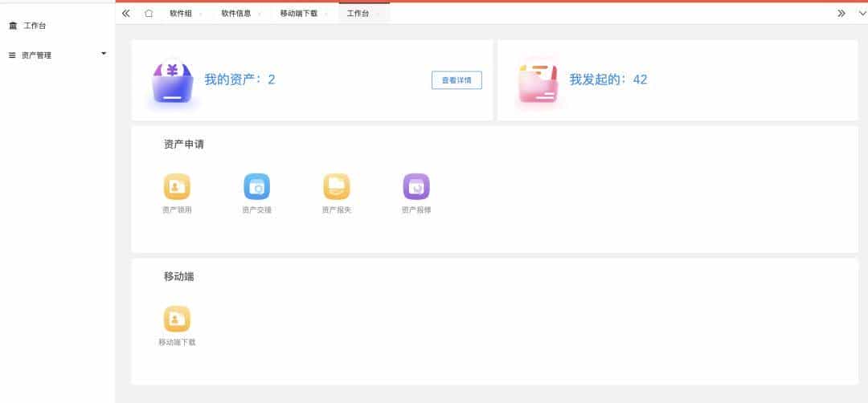Click the 移动端 section heading

(x=178, y=276)
